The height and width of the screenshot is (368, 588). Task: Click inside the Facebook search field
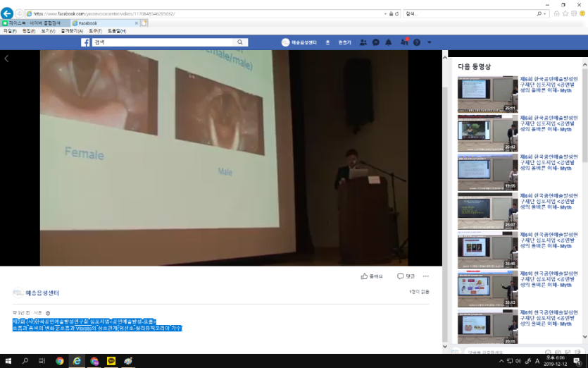(162, 42)
